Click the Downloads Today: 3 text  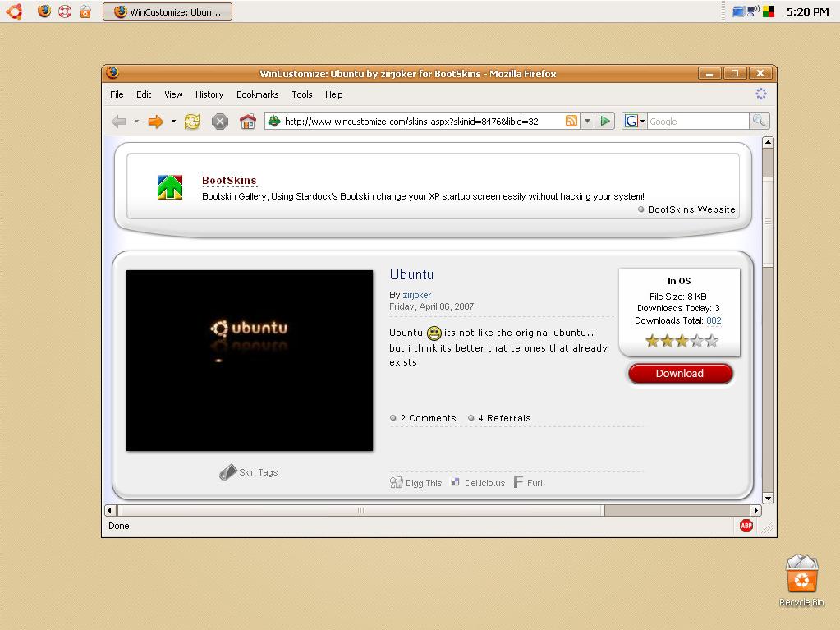pyautogui.click(x=678, y=309)
